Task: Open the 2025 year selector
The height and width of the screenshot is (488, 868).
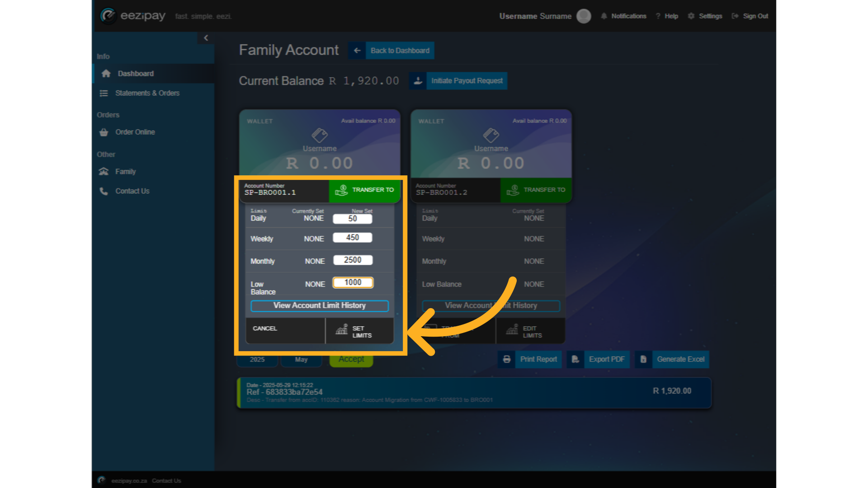Action: (x=257, y=359)
